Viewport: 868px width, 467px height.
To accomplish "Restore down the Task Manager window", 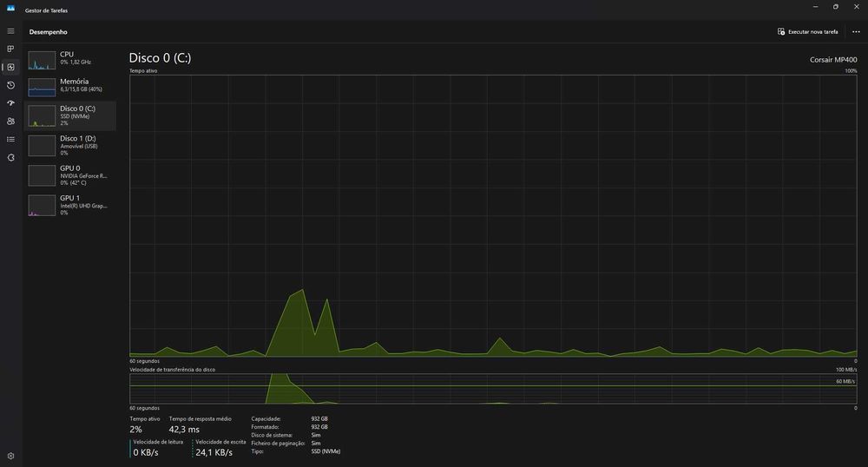I will (x=835, y=7).
